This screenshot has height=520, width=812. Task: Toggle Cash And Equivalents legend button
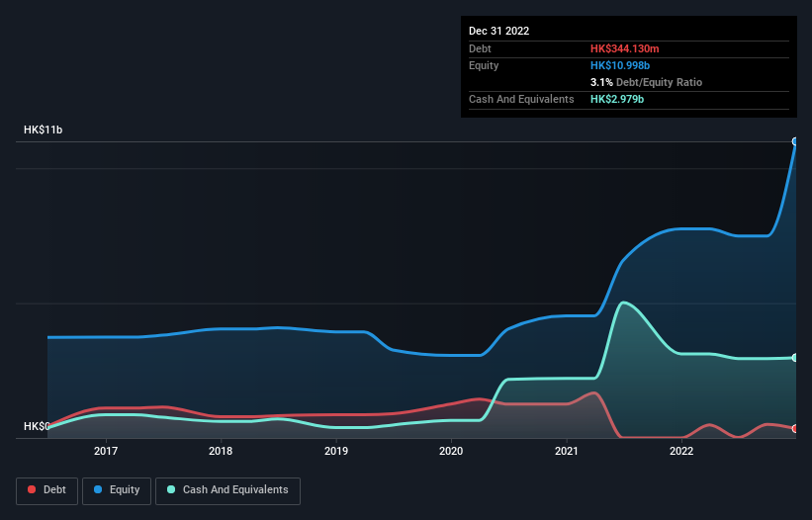(227, 490)
